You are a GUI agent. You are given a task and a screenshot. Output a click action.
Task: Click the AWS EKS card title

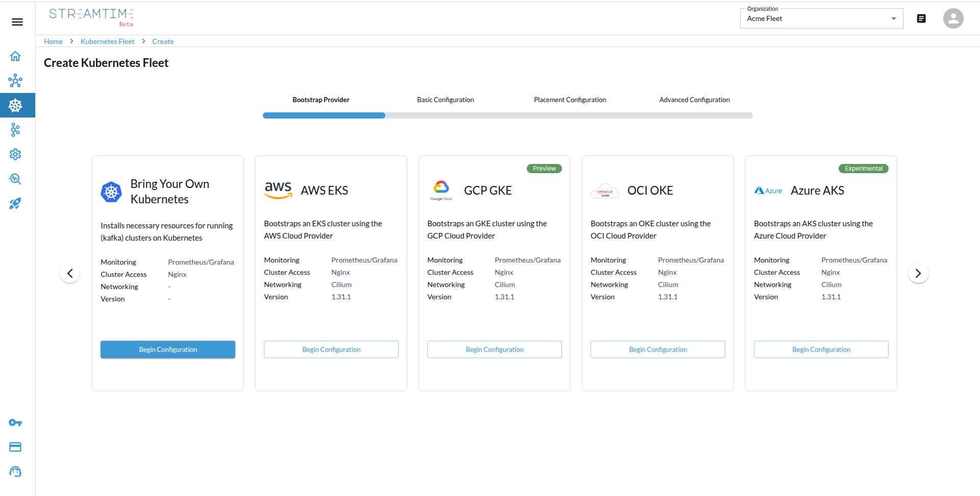coord(325,191)
